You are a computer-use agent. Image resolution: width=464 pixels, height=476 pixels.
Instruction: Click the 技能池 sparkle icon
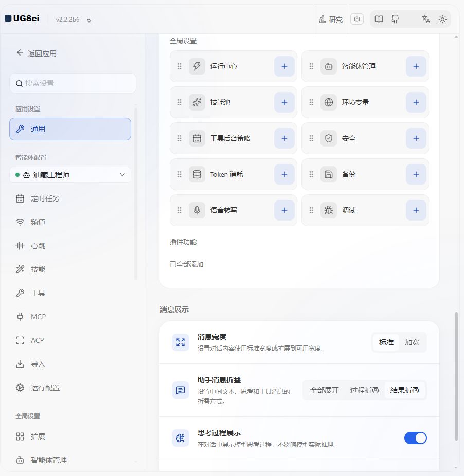(197, 102)
